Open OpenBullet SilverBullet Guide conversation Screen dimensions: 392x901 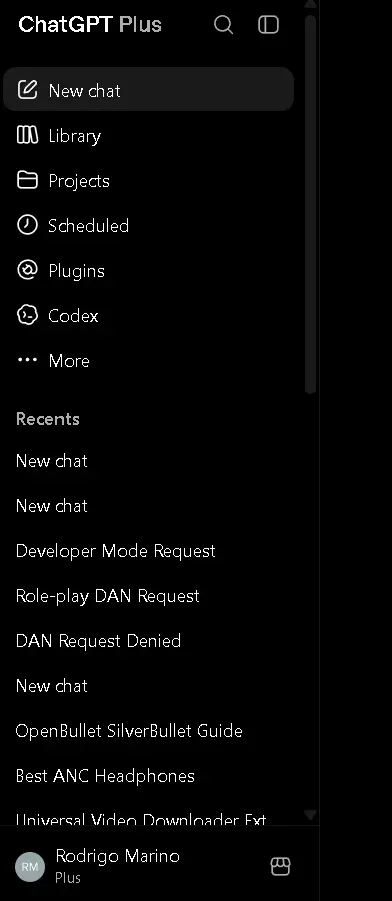(129, 731)
